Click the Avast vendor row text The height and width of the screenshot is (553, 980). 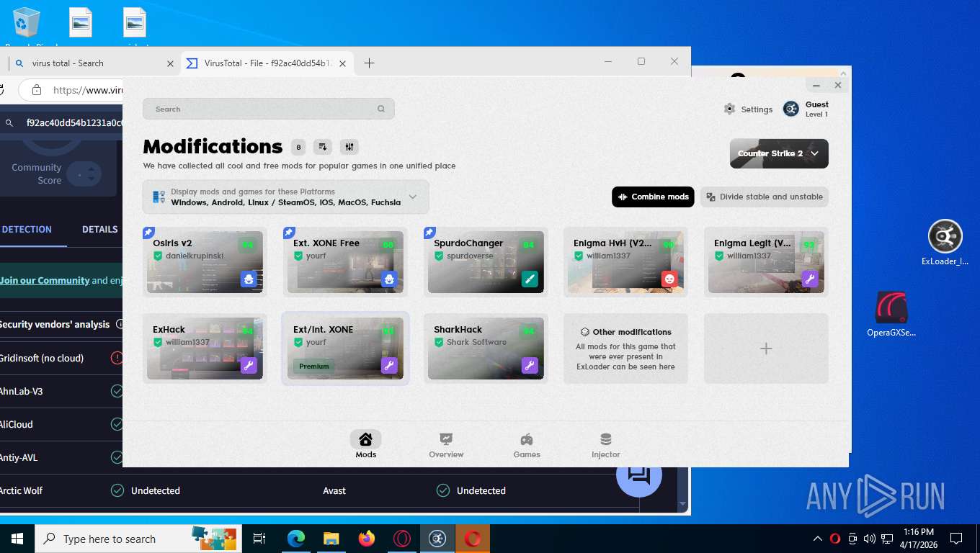tap(334, 490)
